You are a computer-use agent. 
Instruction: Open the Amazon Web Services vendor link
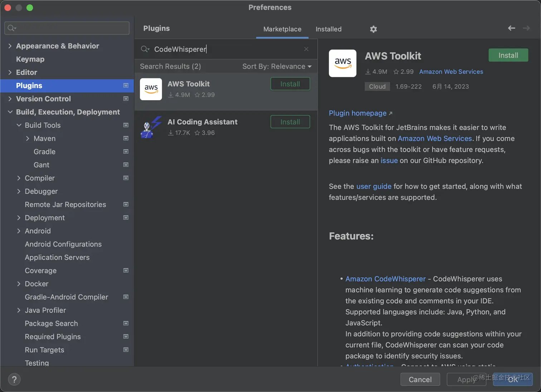pos(451,72)
